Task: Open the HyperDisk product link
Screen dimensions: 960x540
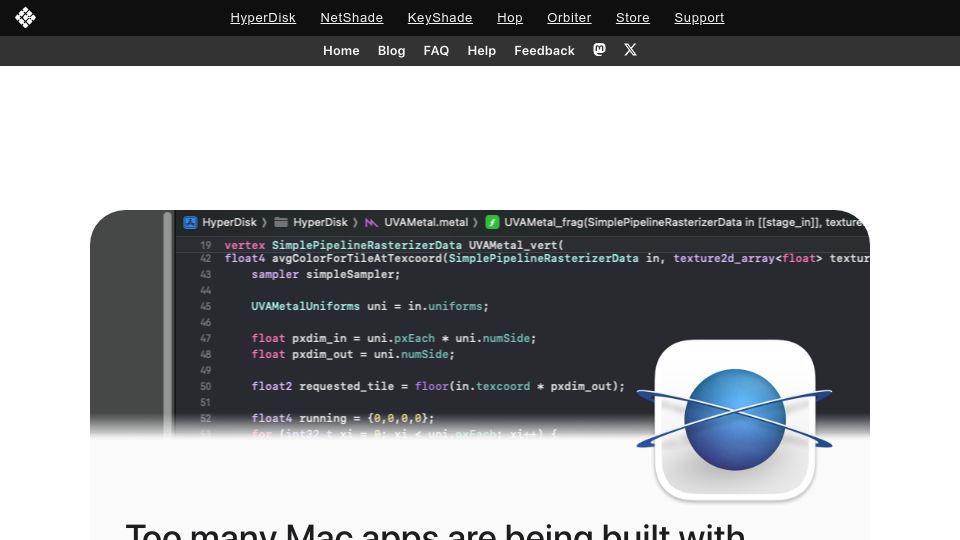Action: click(x=263, y=18)
